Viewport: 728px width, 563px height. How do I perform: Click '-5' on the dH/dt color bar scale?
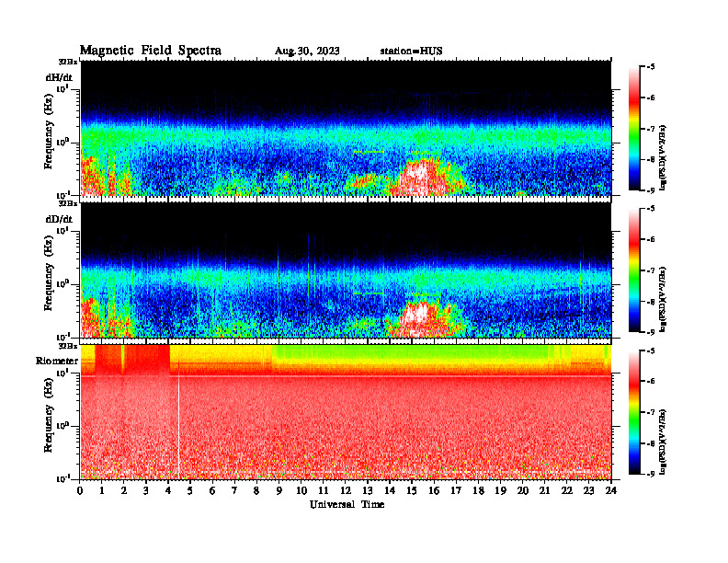pyautogui.click(x=650, y=67)
